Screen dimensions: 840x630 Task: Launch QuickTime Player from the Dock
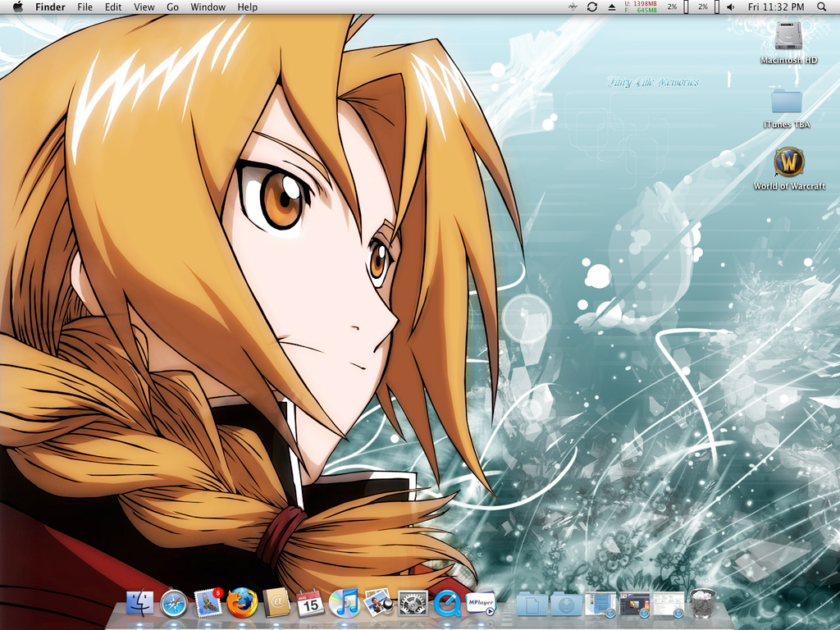[x=447, y=603]
